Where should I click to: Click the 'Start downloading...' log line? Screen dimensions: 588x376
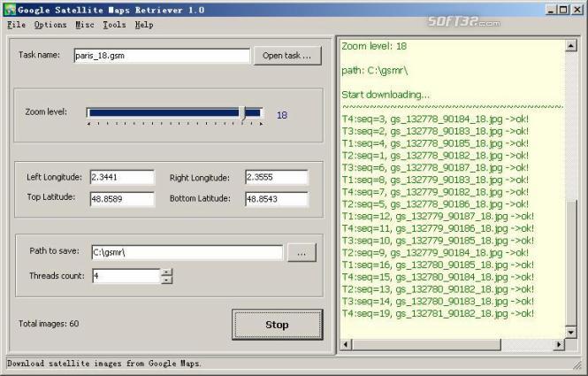point(386,95)
